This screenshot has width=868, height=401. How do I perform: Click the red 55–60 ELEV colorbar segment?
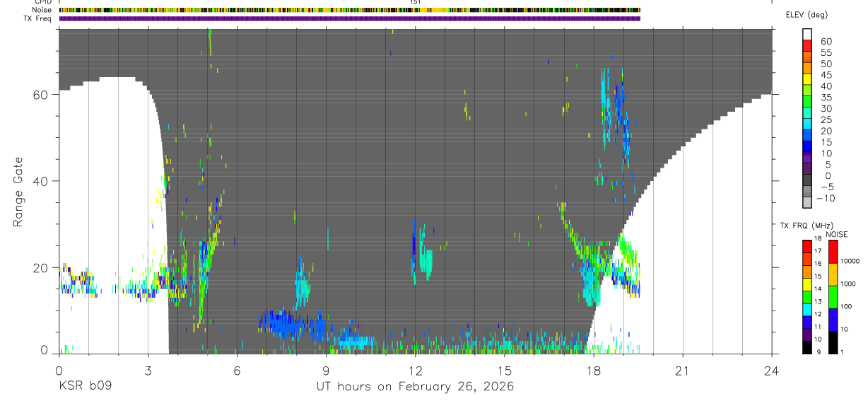point(807,46)
